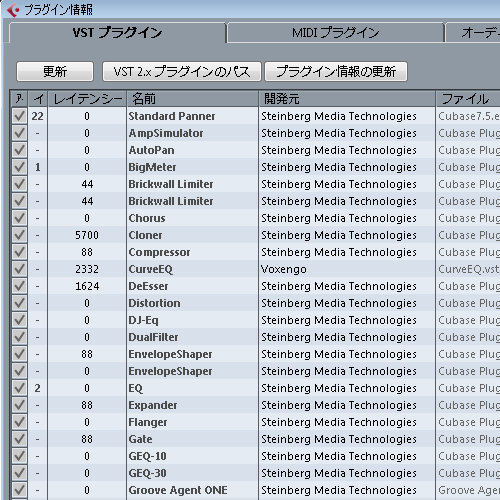Disable the DeEsser plugin checkbox
The width and height of the screenshot is (500, 500).
19,286
